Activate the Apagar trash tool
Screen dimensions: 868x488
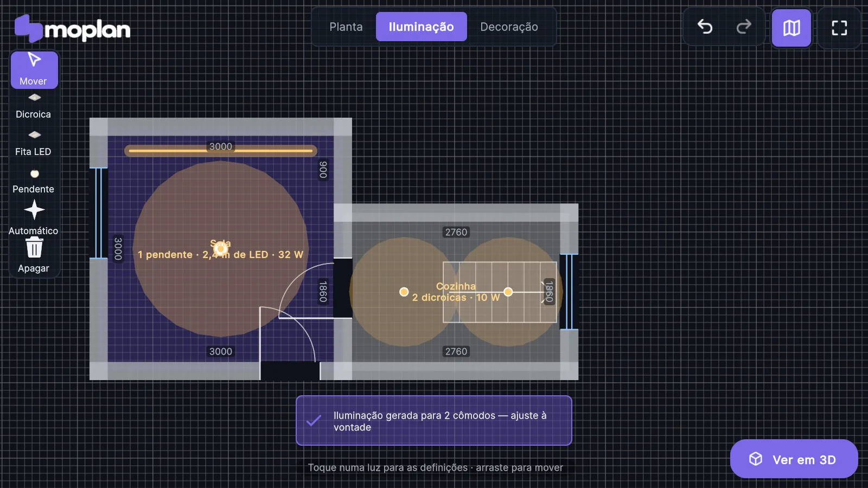click(34, 256)
